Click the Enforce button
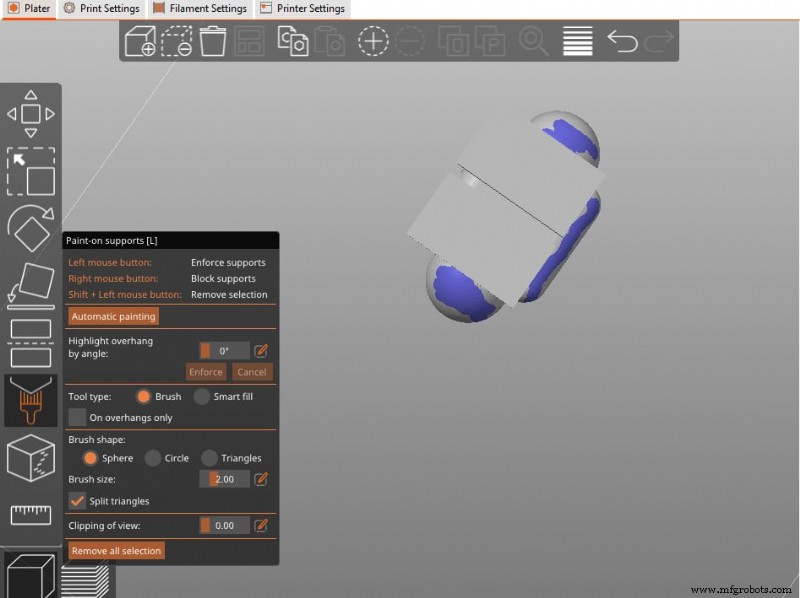 click(x=206, y=372)
